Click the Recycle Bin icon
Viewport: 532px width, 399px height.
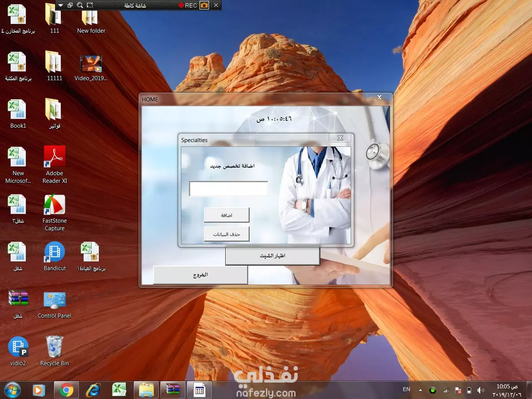click(x=55, y=352)
